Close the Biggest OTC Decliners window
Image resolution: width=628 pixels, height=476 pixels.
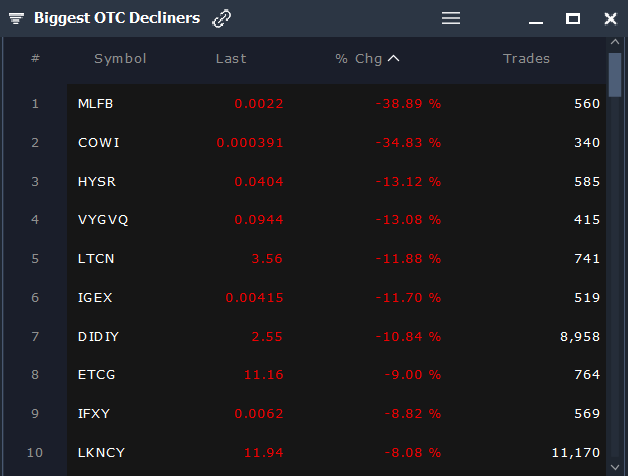[610, 18]
